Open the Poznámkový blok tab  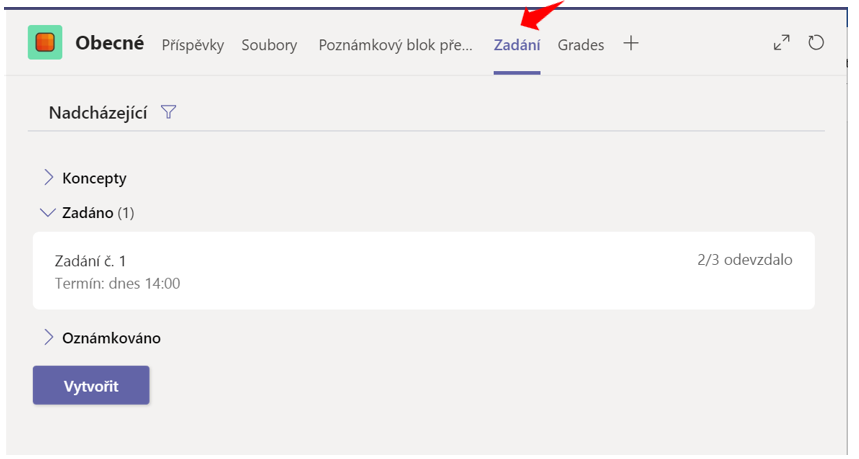coord(396,45)
